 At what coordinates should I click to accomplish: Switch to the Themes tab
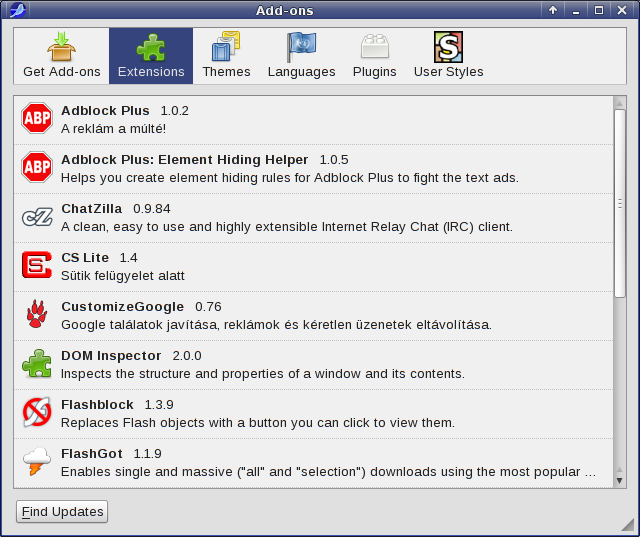226,56
